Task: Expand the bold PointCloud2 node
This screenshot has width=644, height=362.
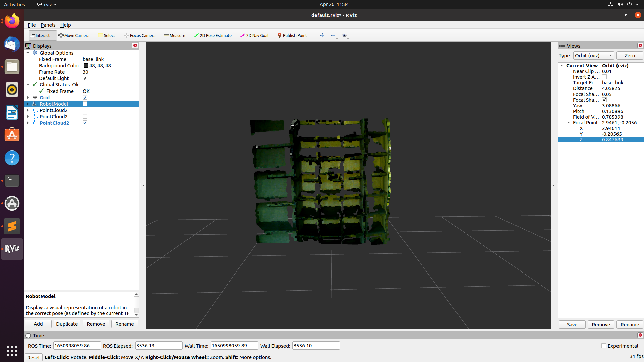Action: tap(28, 123)
